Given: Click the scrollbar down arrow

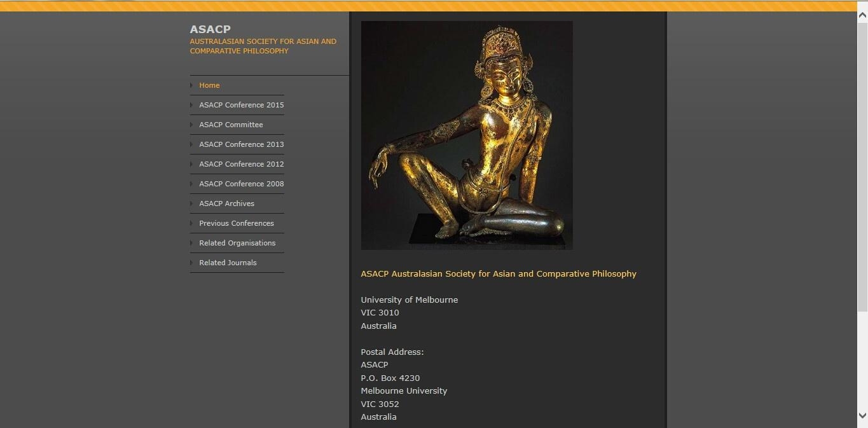Looking at the screenshot, I should 862,415.
